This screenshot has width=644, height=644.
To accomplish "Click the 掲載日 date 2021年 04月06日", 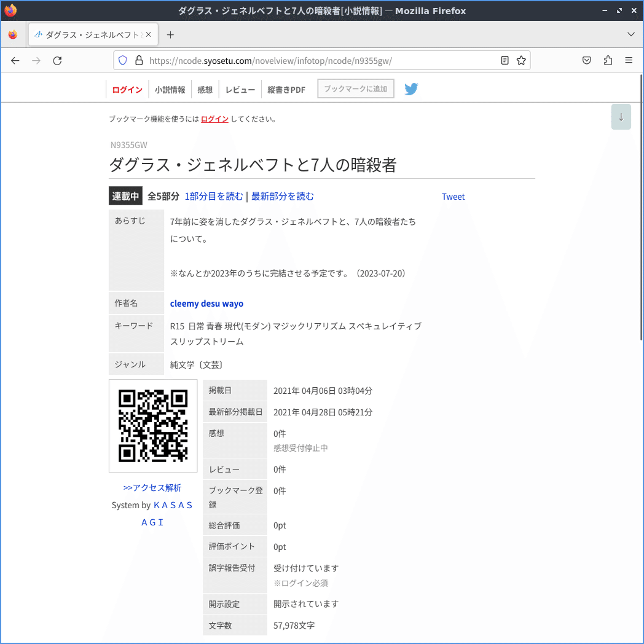I will tap(323, 391).
